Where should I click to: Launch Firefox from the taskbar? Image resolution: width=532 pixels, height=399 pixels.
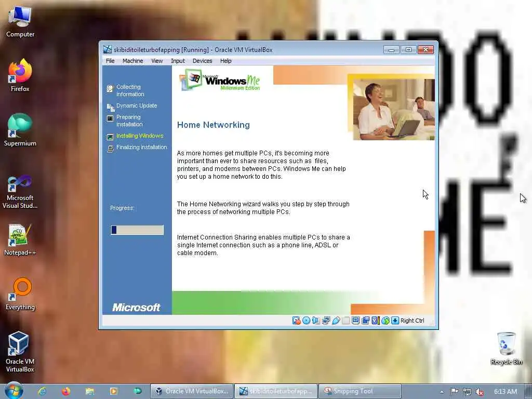click(66, 391)
